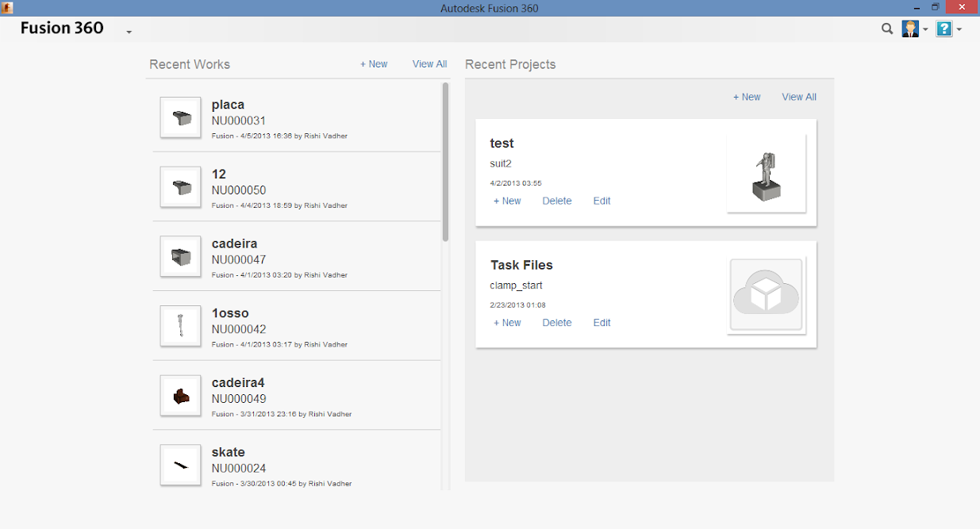
Task: Click the suit2 file name
Action: (x=501, y=163)
